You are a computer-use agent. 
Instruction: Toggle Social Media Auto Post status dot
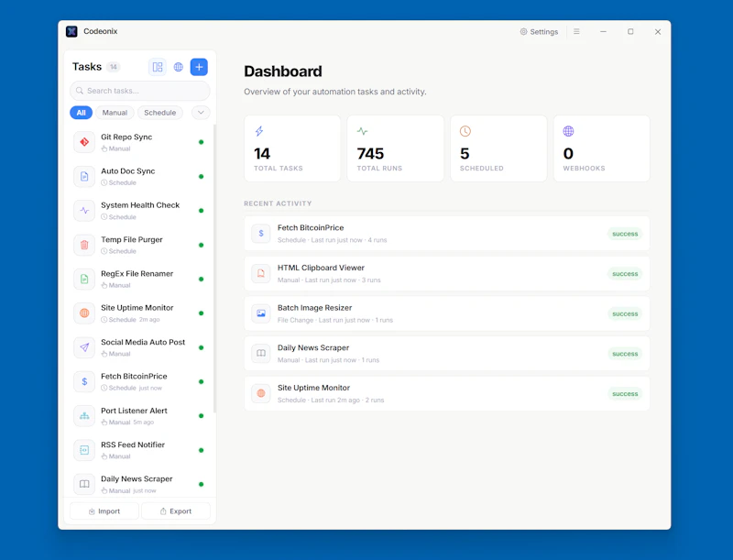[201, 347]
